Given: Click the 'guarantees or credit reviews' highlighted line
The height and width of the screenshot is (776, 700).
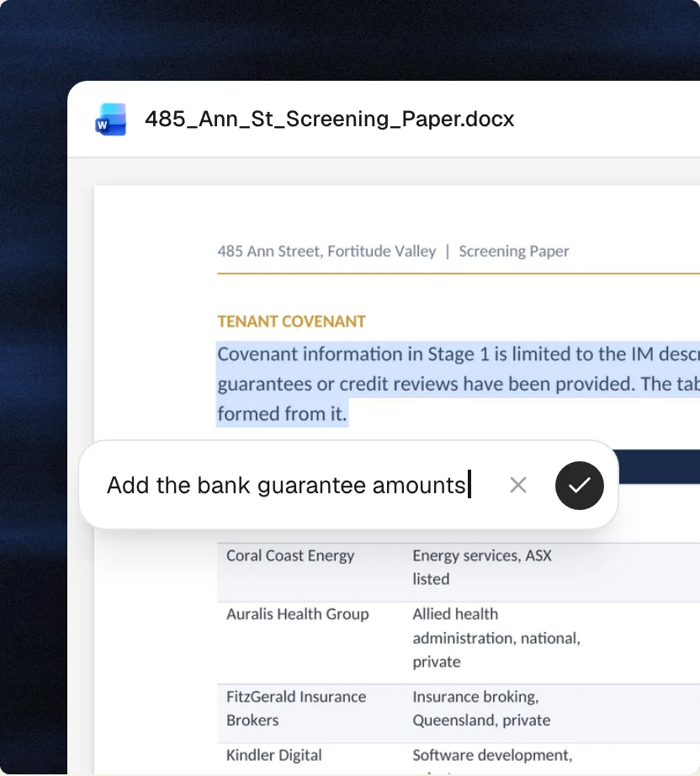Looking at the screenshot, I should [458, 384].
